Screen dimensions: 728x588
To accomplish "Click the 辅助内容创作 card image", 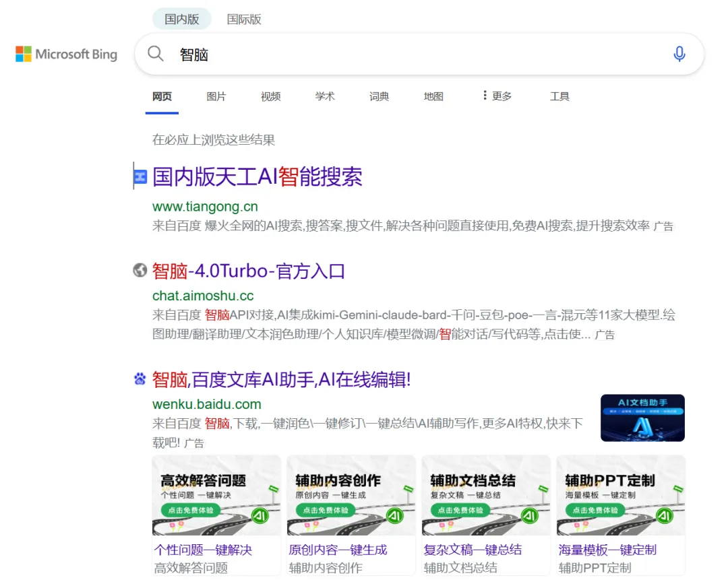I will coord(351,496).
